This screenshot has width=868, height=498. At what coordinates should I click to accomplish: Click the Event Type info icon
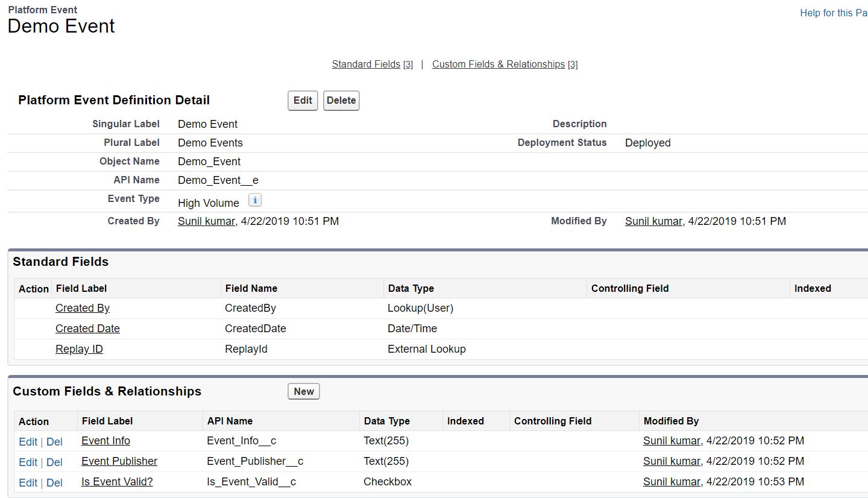254,200
